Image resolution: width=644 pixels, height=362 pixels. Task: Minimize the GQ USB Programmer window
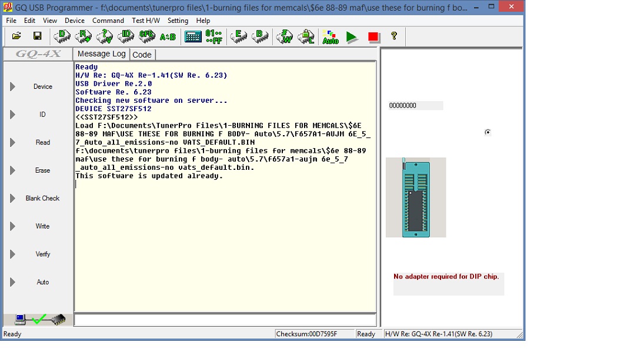tap(476, 7)
